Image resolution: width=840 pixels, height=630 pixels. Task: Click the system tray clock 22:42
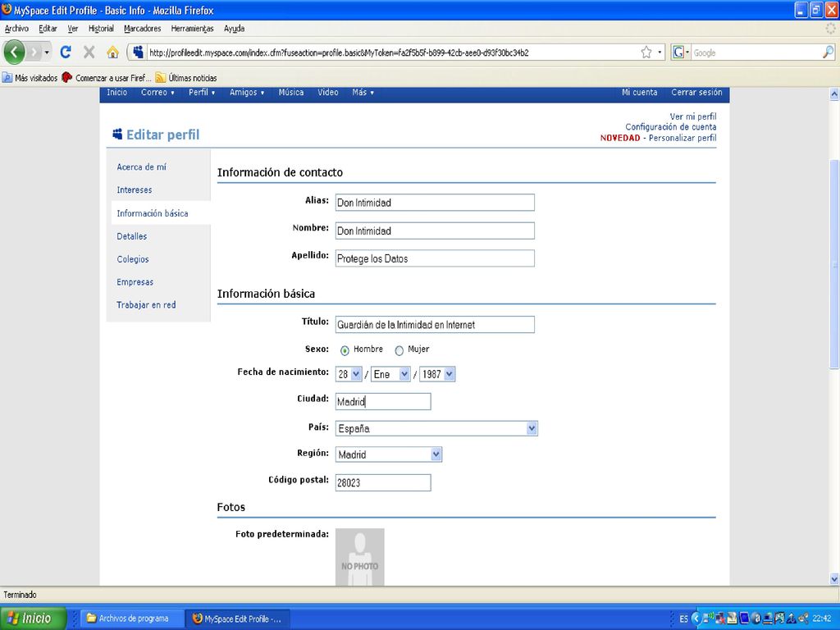pyautogui.click(x=822, y=619)
